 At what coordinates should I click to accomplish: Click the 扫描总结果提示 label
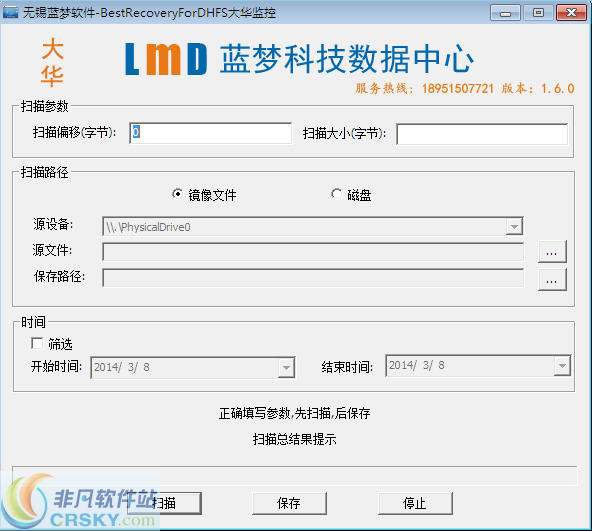point(294,439)
